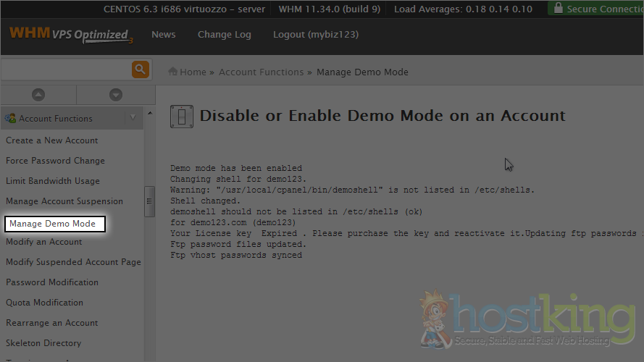Click the Secure Connection padlock icon
Image resolution: width=644 pixels, height=362 pixels.
pyautogui.click(x=557, y=9)
